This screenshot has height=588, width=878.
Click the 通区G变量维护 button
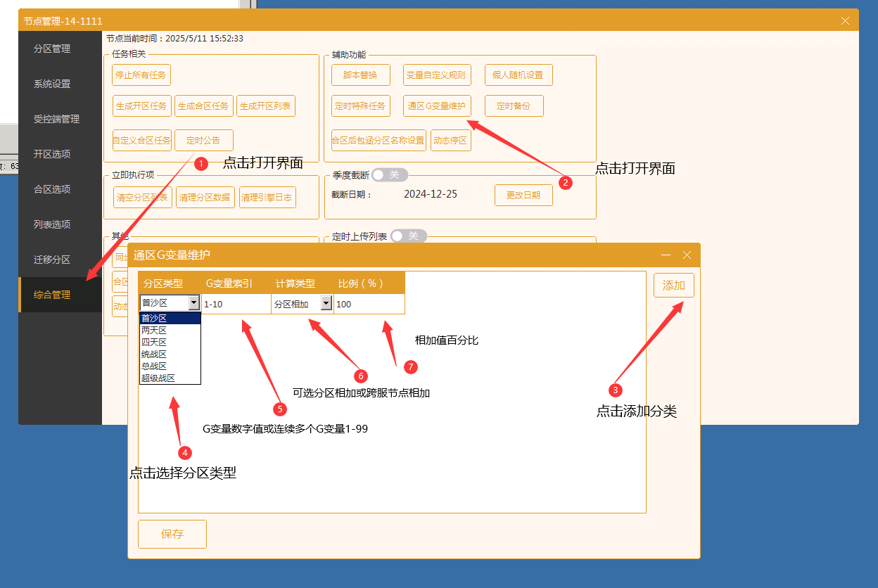(437, 106)
